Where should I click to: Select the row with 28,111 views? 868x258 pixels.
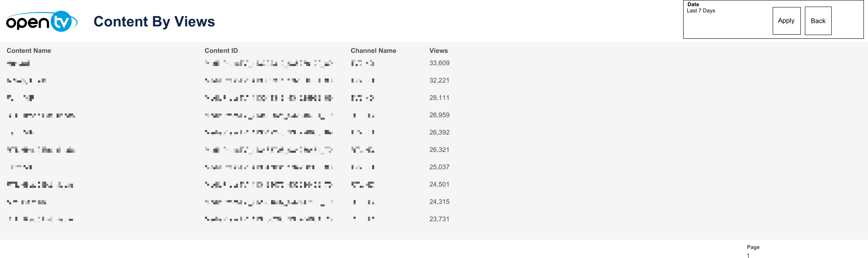pos(439,98)
